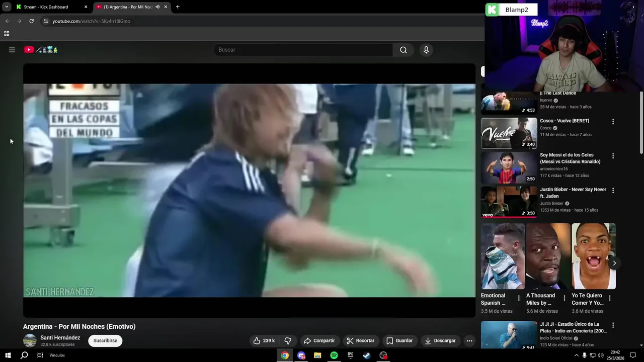Open the Windows Start menu

coord(8,355)
